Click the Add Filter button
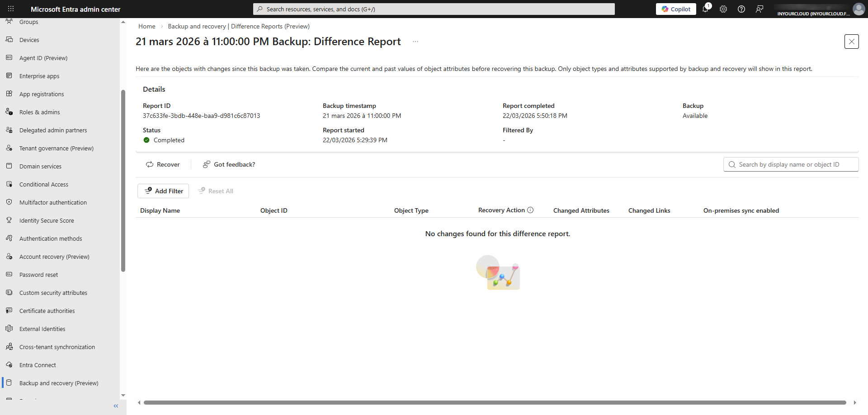The width and height of the screenshot is (868, 415). tap(163, 191)
